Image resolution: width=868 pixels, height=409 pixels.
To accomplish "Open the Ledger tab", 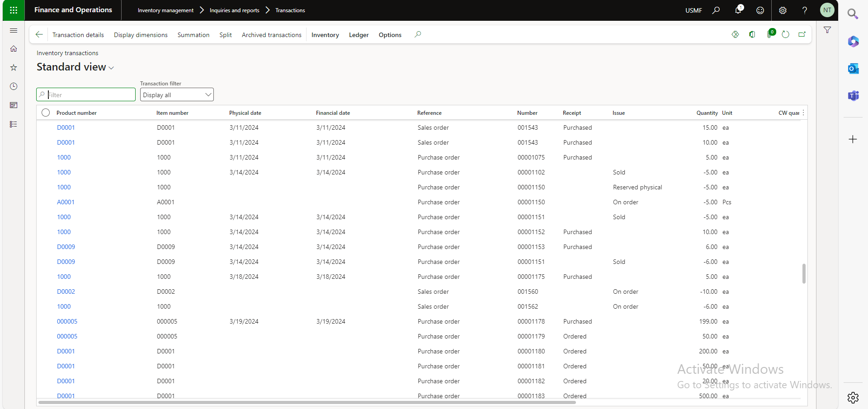I will [x=359, y=35].
